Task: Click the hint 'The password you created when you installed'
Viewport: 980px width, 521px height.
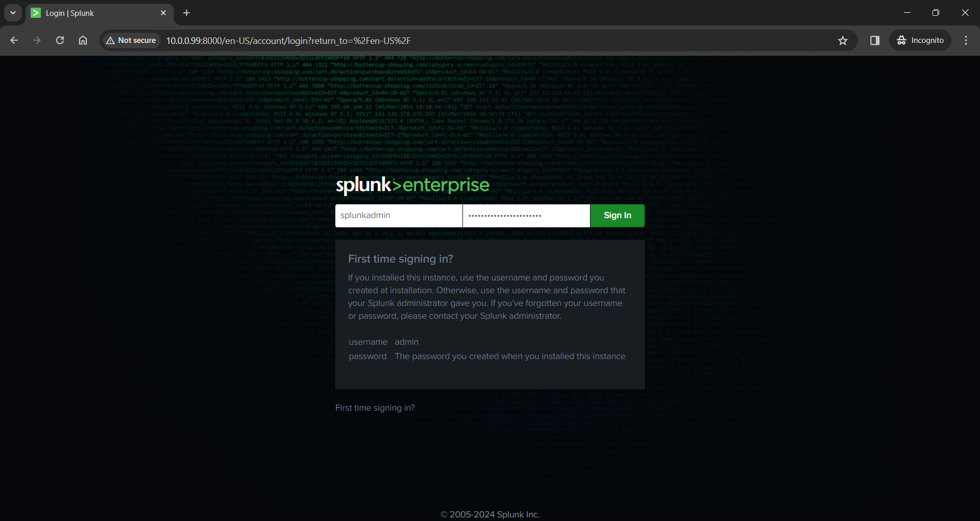Action: point(510,356)
